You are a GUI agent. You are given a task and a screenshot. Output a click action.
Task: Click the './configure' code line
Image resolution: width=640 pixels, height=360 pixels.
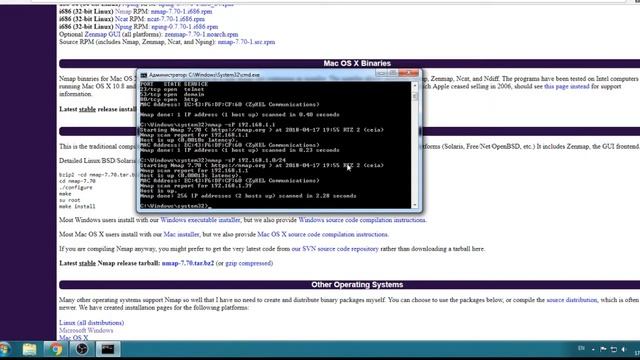[76, 188]
